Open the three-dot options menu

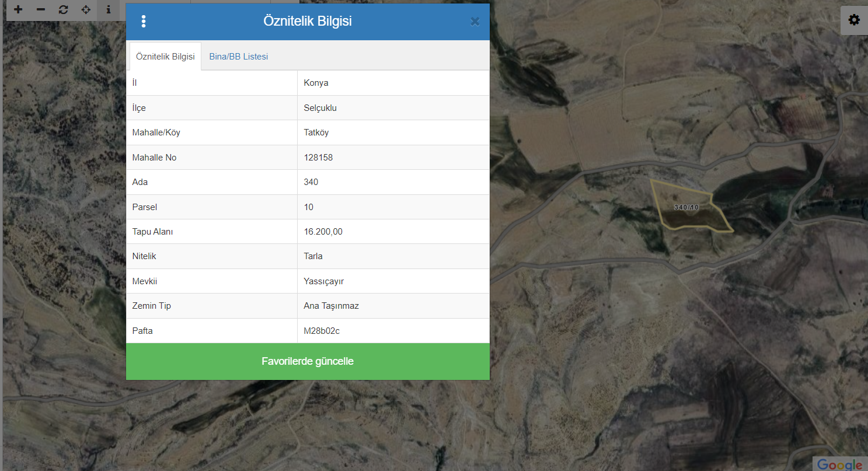pyautogui.click(x=144, y=22)
